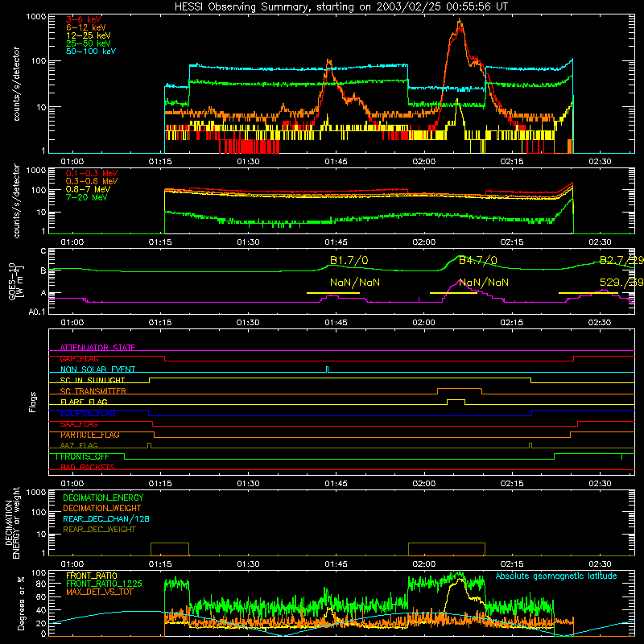This screenshot has height=644, width=644.
Task: Select the 0.8-7 MeV legend label
Action: click(89, 189)
